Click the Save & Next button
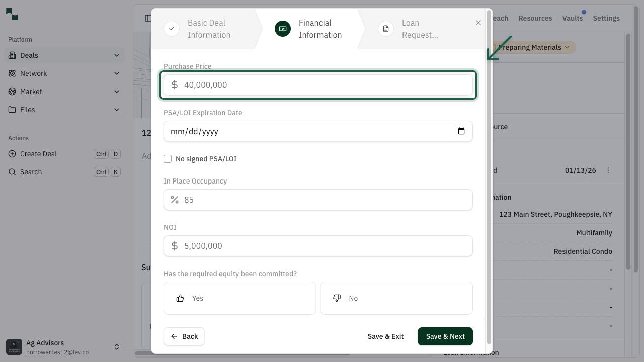Screen dimensions: 644x362 tap(445, 336)
